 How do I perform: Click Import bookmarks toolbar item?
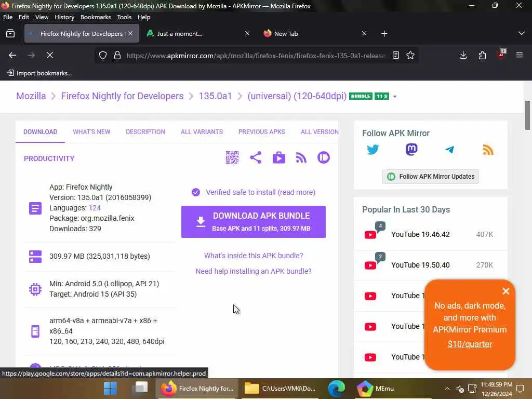click(x=39, y=73)
